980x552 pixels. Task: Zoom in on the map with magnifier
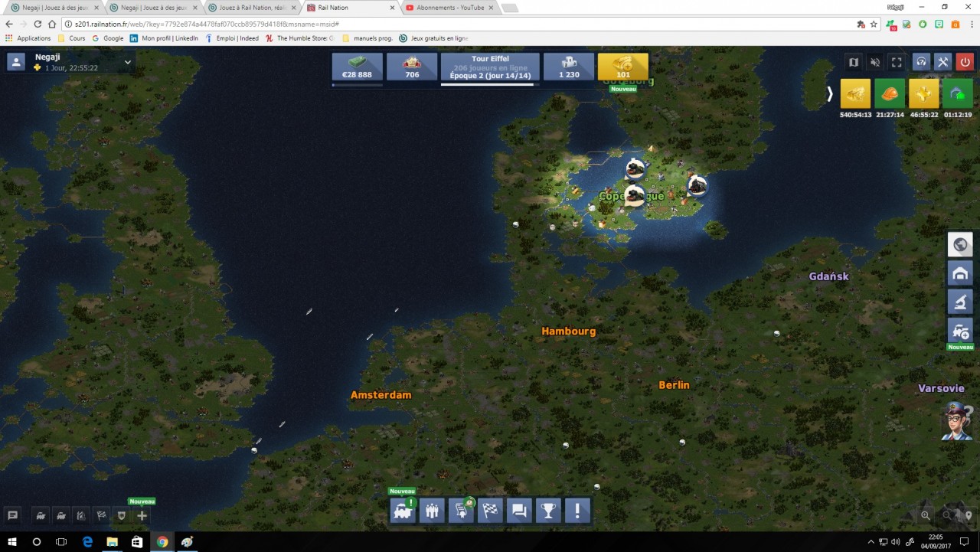926,516
